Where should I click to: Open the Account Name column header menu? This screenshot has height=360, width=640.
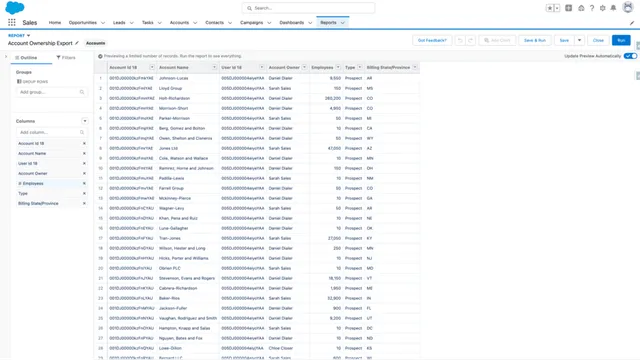[214, 67]
